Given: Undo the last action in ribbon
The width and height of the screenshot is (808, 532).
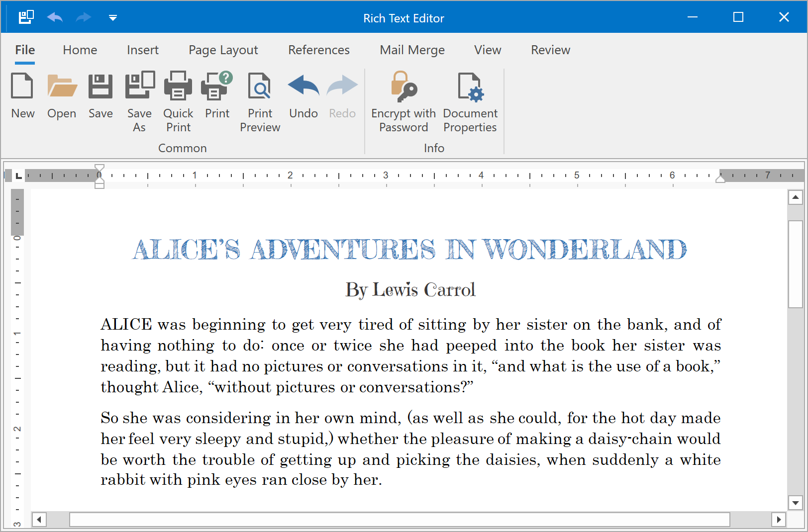Looking at the screenshot, I should point(303,95).
